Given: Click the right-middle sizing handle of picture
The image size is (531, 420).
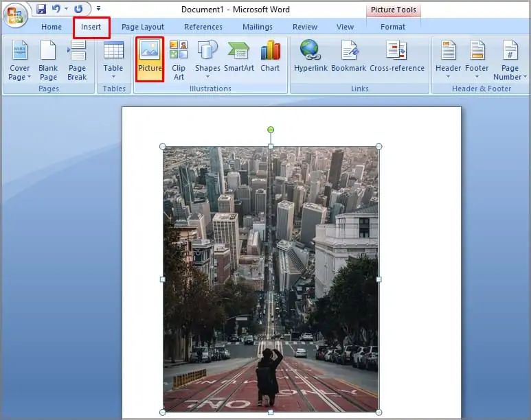Looking at the screenshot, I should coord(379,279).
